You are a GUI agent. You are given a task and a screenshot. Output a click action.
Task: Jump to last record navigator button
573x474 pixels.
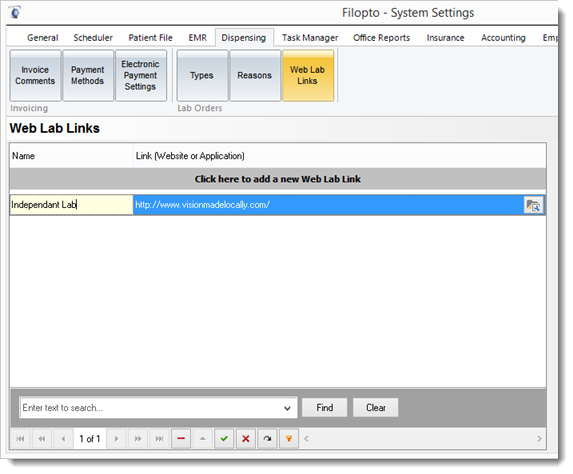coord(159,439)
